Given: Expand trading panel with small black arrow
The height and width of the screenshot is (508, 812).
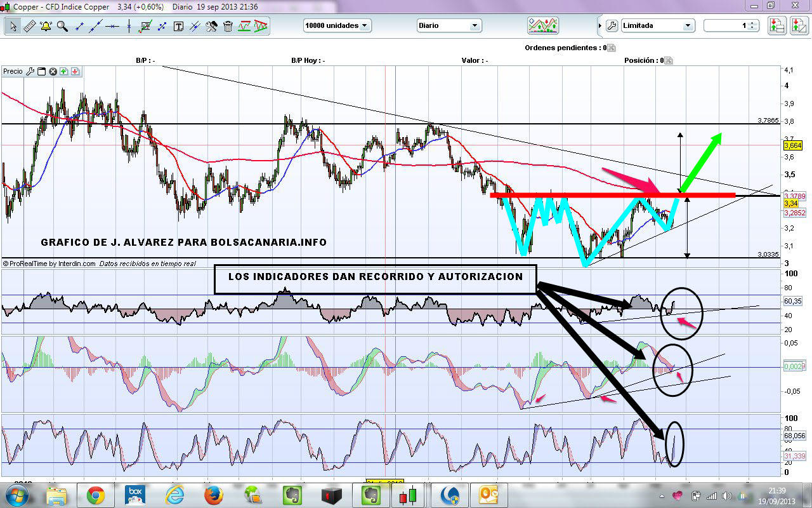Looking at the screenshot, I should tap(600, 26).
